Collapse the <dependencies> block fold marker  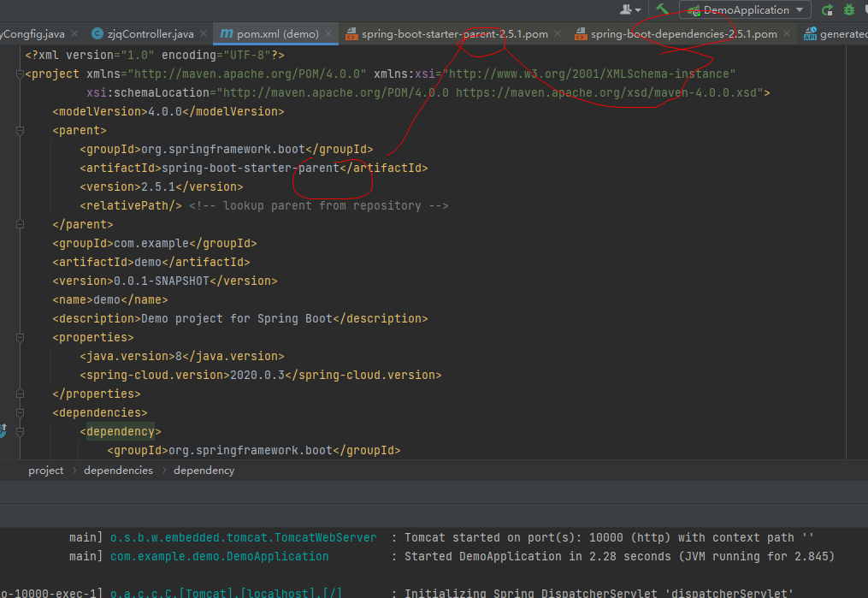[20, 412]
